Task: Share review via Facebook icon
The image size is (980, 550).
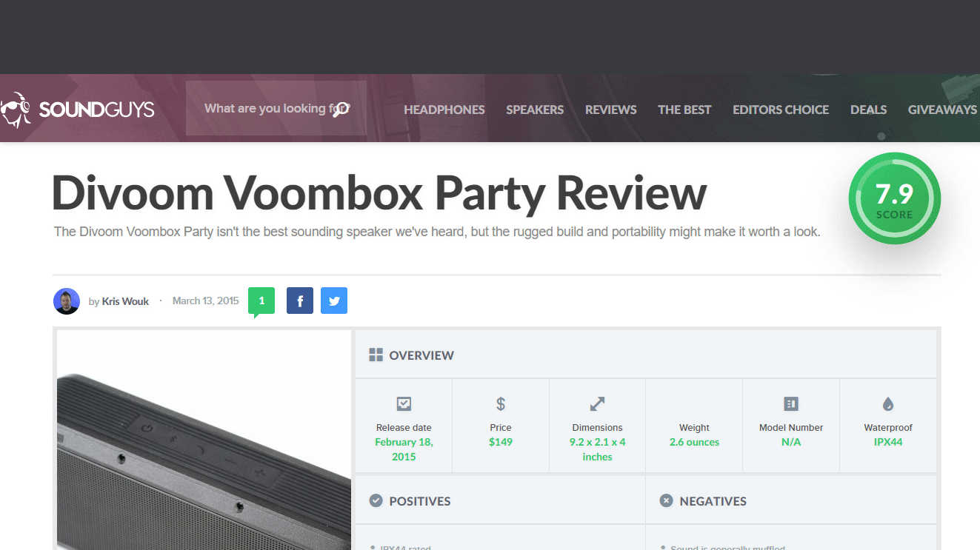Action: (300, 301)
